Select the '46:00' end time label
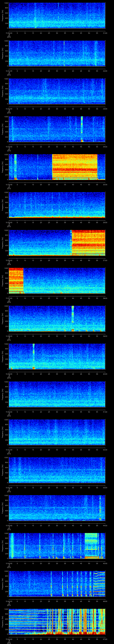Screen dimensions: 114x644 (x=105, y=601)
